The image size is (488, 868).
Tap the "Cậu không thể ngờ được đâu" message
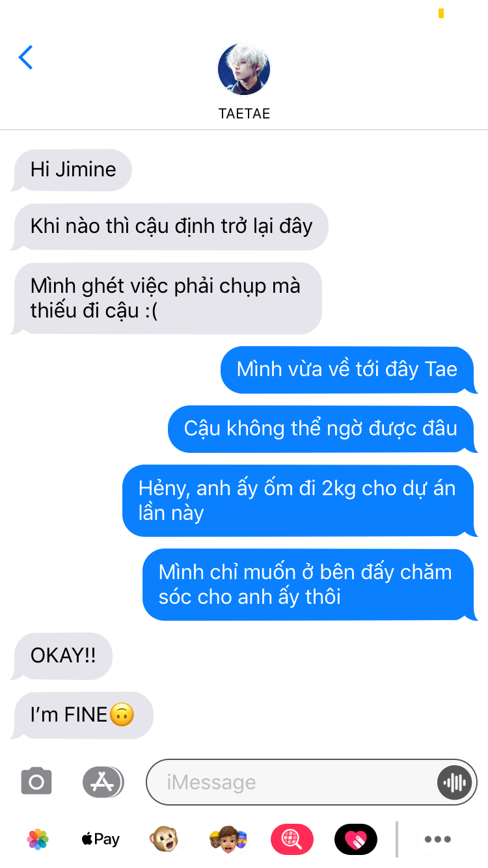click(x=323, y=429)
